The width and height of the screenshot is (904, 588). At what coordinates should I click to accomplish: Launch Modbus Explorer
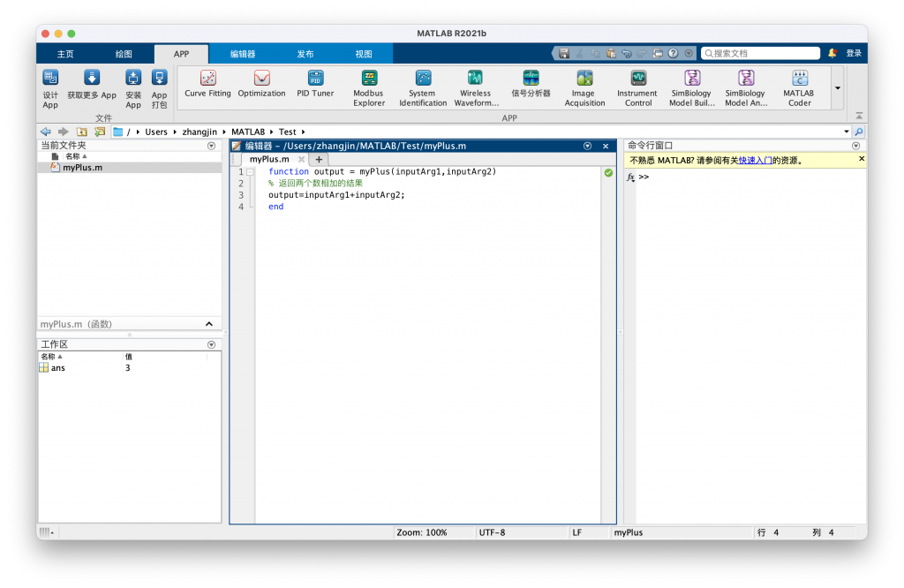tap(369, 89)
